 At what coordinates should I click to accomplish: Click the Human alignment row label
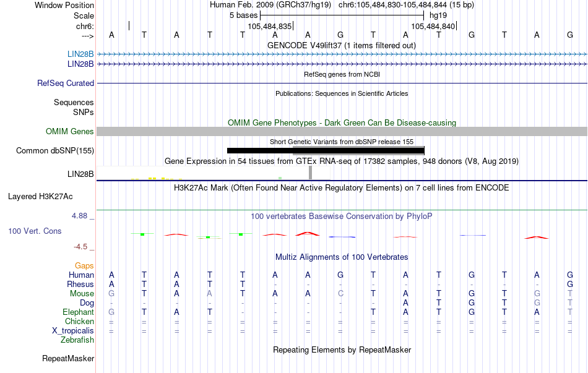81,275
